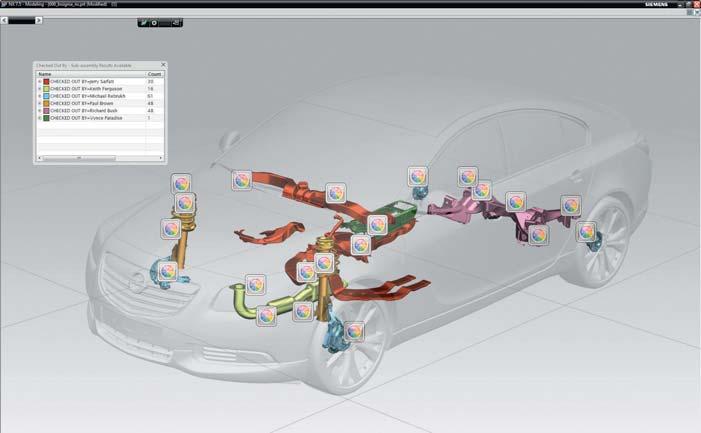
Task: Click the red swatch beside Jerry Saffati
Action: 46,82
